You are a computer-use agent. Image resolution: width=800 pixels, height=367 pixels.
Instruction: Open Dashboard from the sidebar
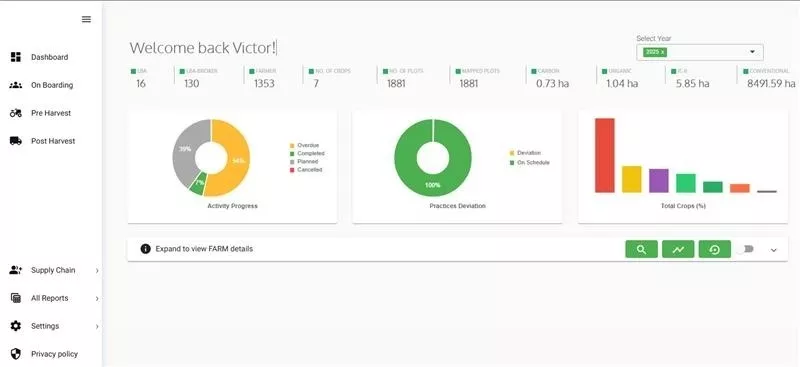pos(49,57)
